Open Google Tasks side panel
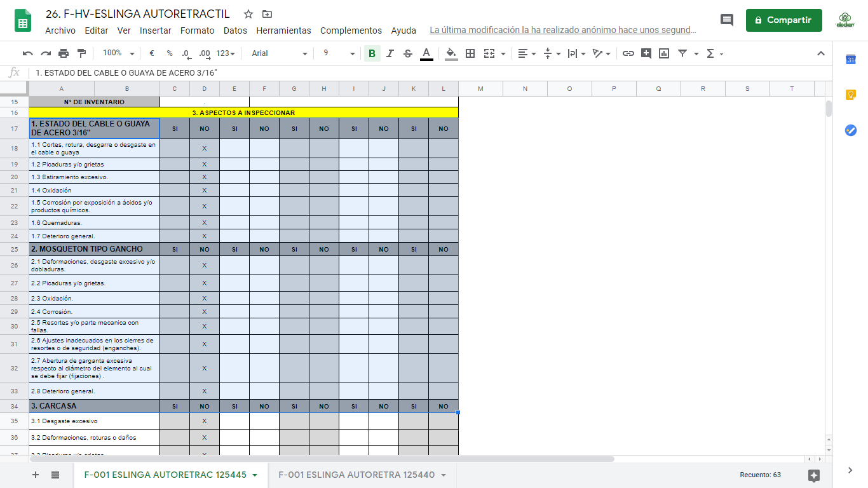This screenshot has height=488, width=868. pyautogui.click(x=851, y=130)
